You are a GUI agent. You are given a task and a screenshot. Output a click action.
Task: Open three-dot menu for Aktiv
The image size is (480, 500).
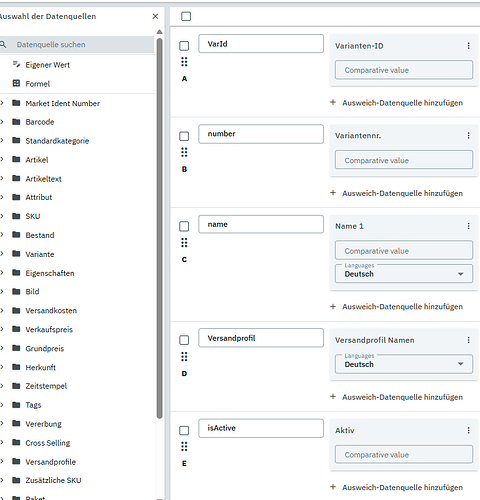(x=468, y=430)
